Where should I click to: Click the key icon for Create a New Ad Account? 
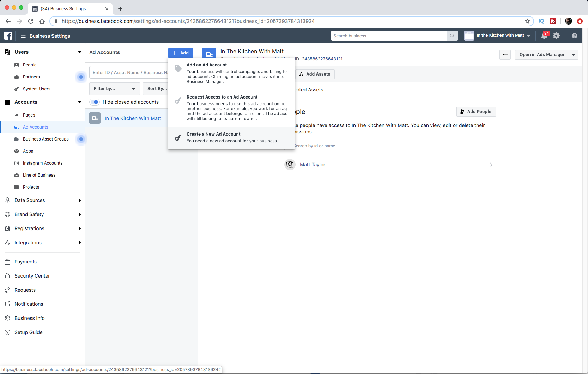[x=178, y=138]
